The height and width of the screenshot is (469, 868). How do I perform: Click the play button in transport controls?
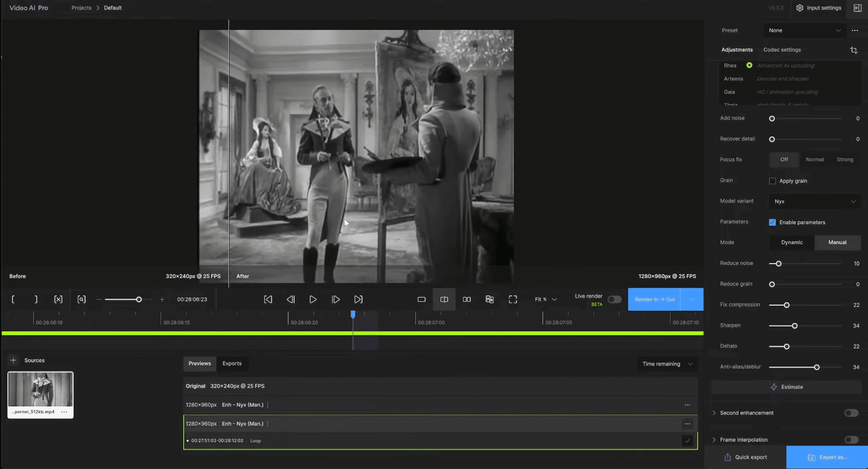click(x=313, y=299)
